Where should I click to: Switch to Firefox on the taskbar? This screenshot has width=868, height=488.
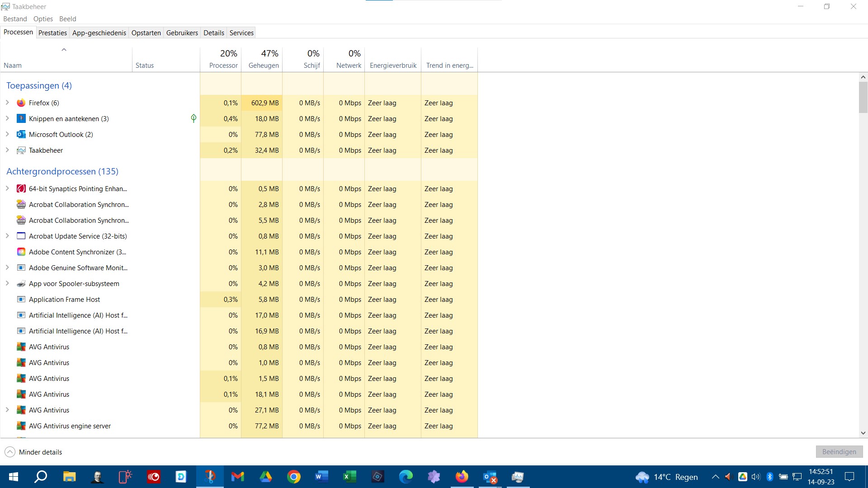pyautogui.click(x=462, y=477)
